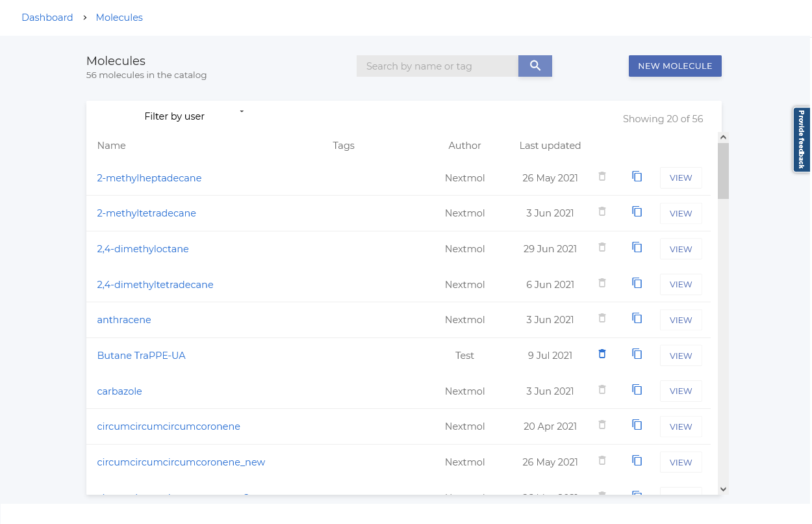Click copy icon for 2,4-dimethyltetradecane
Viewport: 812px width, 524px height.
(x=637, y=283)
